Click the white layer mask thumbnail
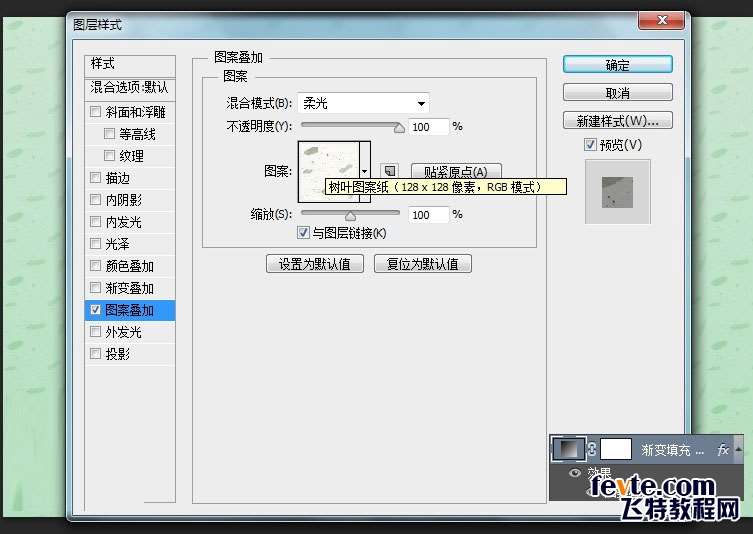The image size is (753, 534). pos(616,449)
